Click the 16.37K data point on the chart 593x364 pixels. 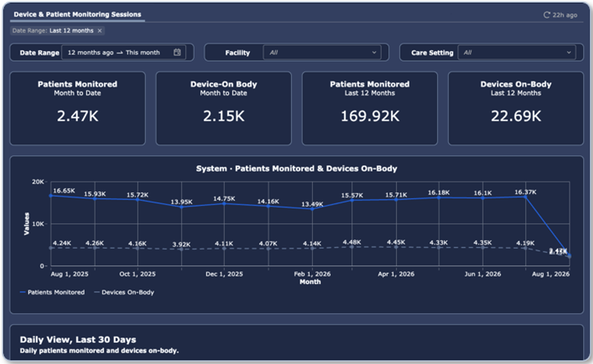point(525,197)
